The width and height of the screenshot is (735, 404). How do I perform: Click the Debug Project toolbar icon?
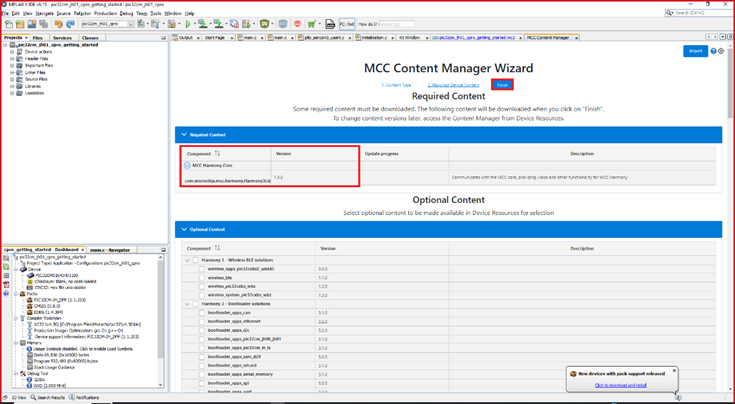pos(246,23)
